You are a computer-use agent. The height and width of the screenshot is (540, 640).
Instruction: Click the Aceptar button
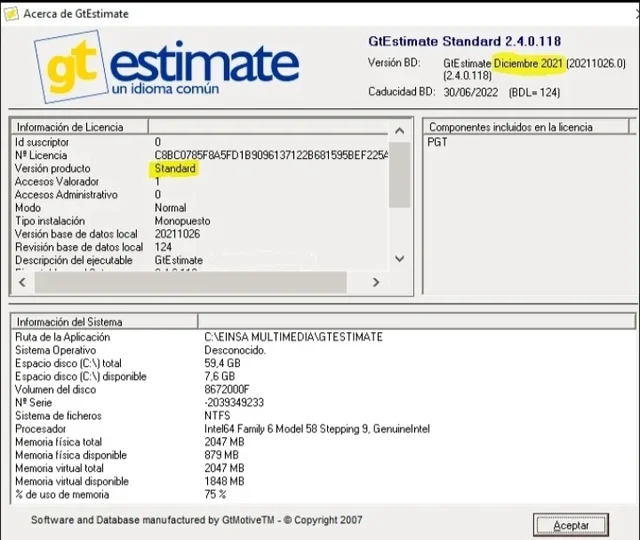pos(571,525)
